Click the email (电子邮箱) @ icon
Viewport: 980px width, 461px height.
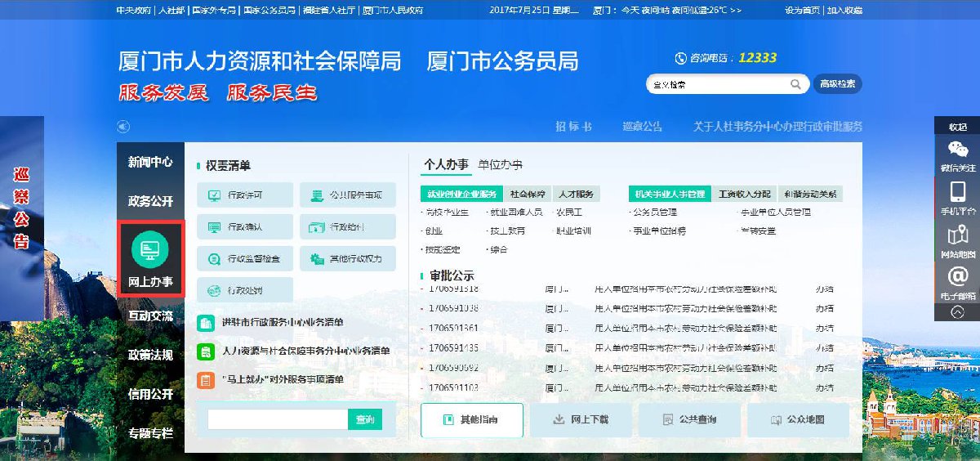[x=956, y=276]
